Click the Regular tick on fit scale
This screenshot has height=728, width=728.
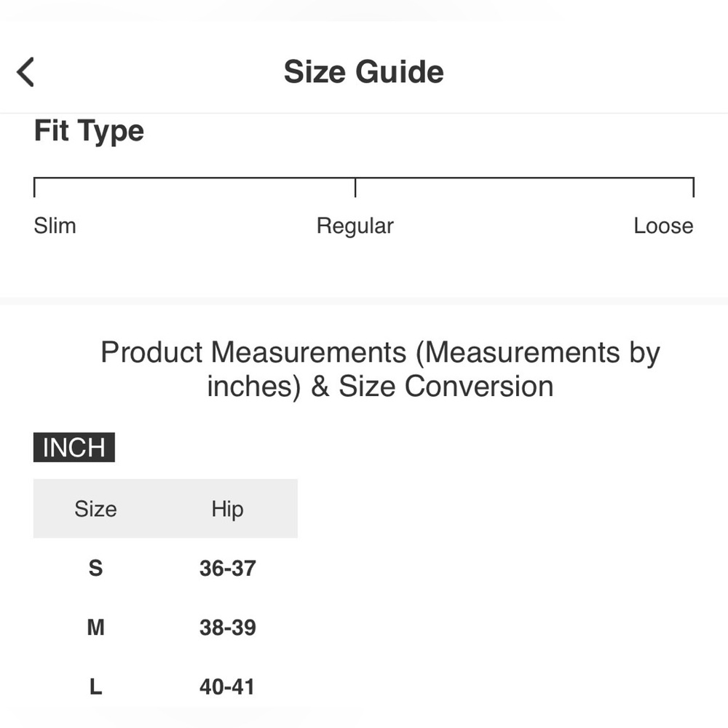click(355, 187)
